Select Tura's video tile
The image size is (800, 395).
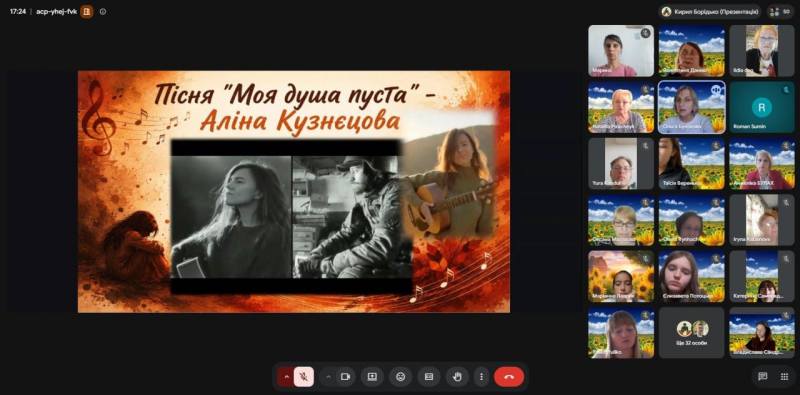click(621, 164)
